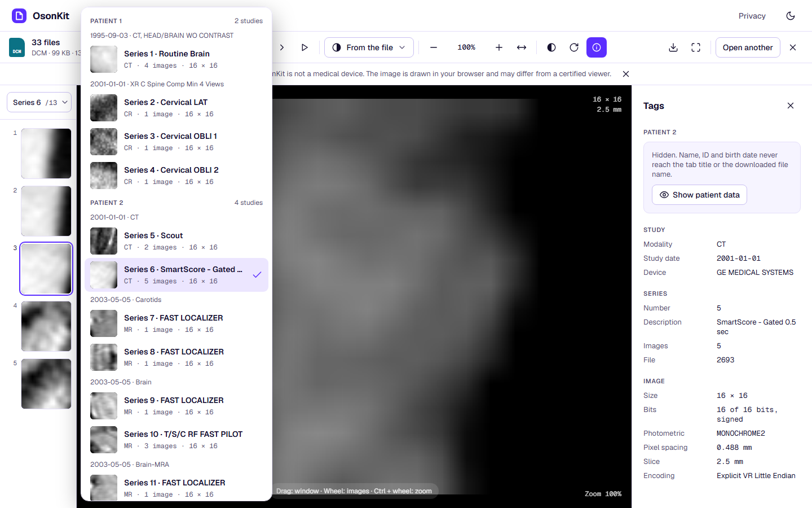The height and width of the screenshot is (508, 812).
Task: Toggle the tags info panel button
Action: (597, 47)
